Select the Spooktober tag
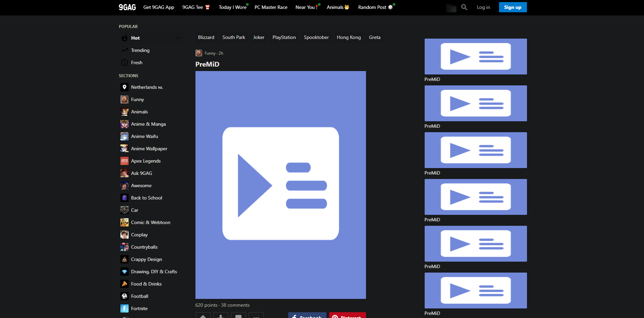 tap(316, 37)
